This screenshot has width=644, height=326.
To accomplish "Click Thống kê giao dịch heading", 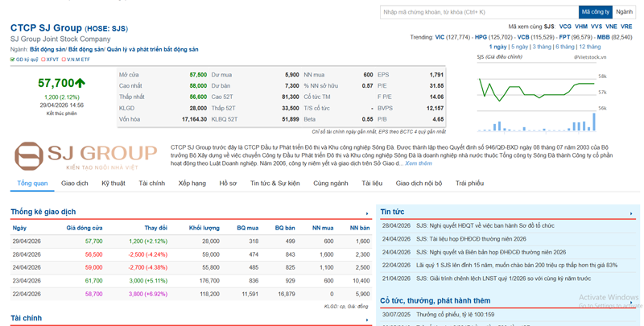I will coord(43,212).
